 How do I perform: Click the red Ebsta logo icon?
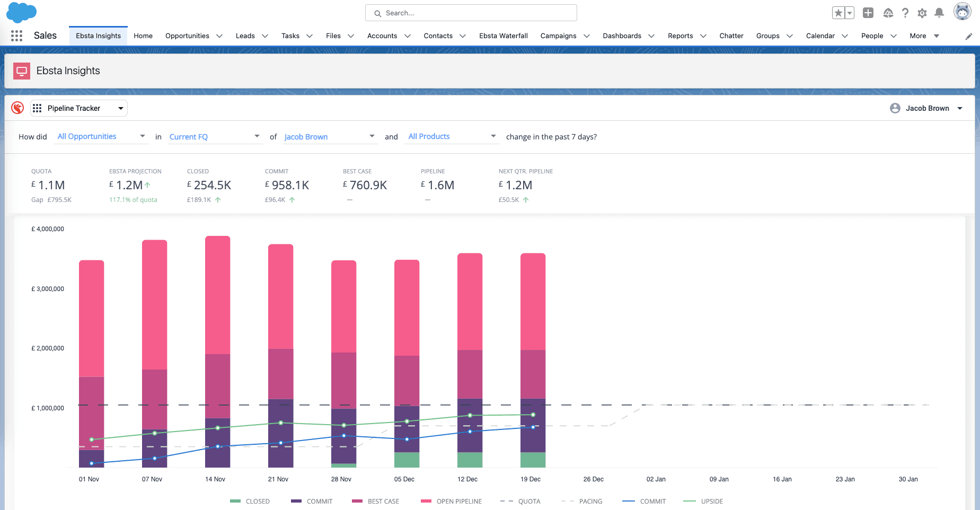[17, 108]
